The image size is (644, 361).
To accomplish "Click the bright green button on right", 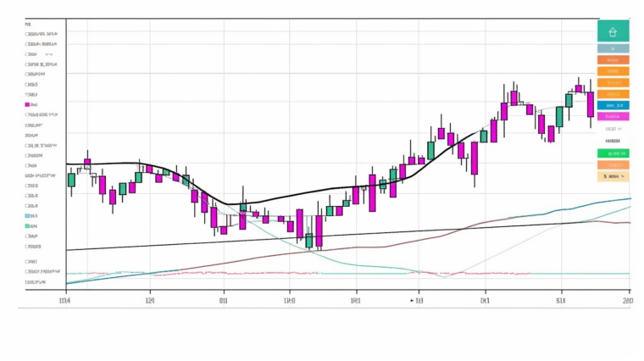I will tap(613, 153).
